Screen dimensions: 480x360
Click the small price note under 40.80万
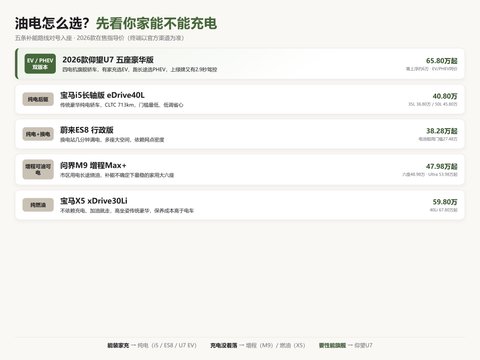(x=433, y=104)
